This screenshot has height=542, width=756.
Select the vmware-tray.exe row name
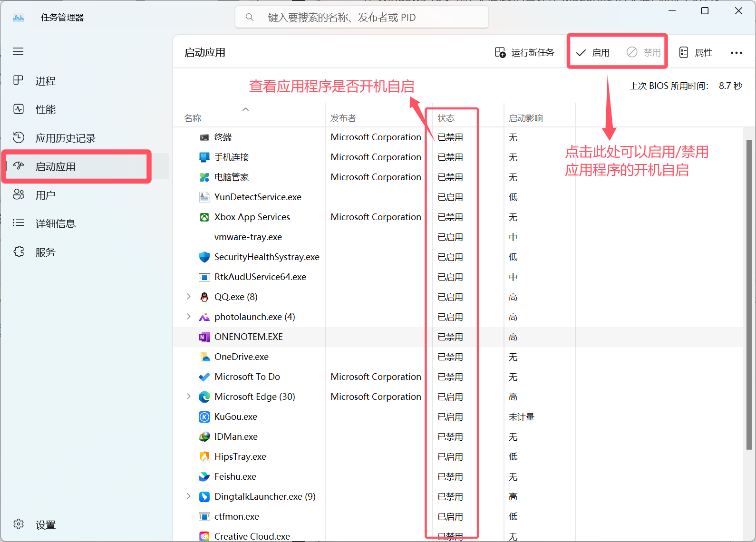coord(248,237)
